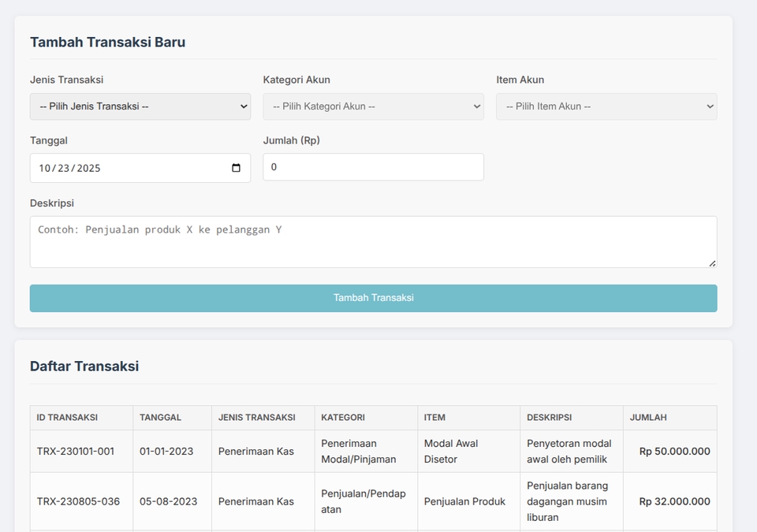757x532 pixels.
Task: Click the 'Penyetoran modal awal oleh pemilik' description cell
Action: pyautogui.click(x=569, y=451)
